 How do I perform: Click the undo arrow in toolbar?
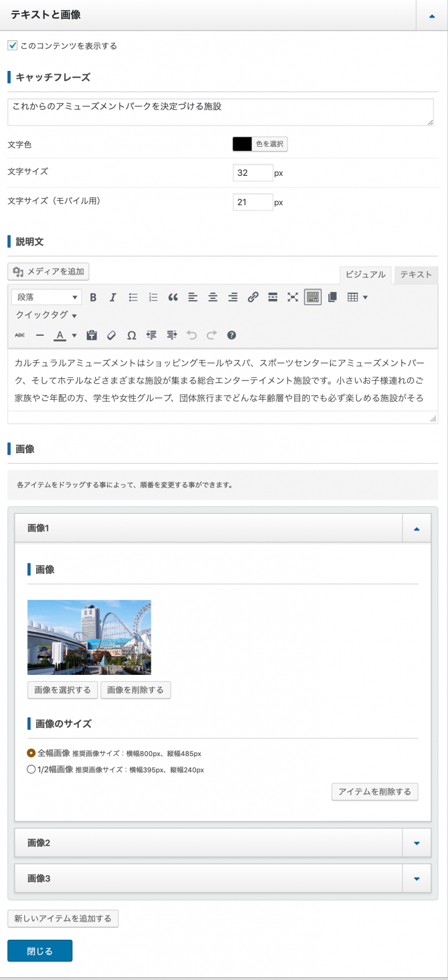192,335
